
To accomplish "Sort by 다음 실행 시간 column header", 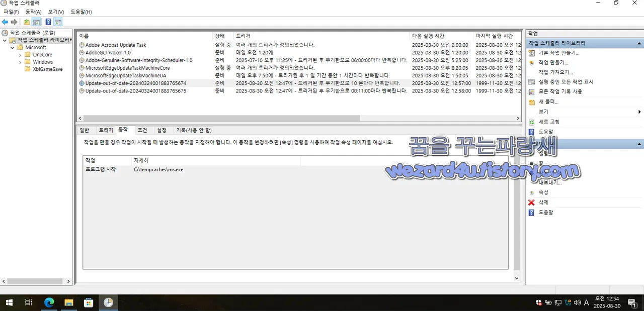I will pos(441,36).
